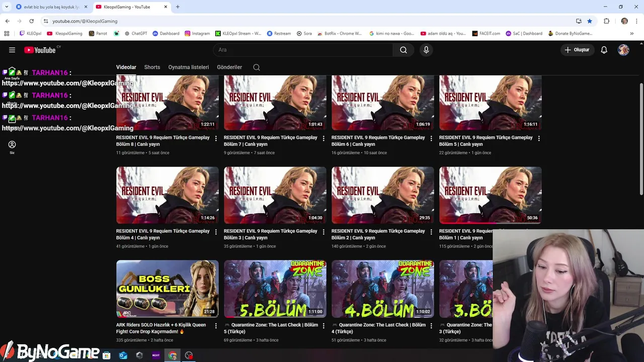Screen dimensions: 644x362
Task: Open options menu for Bölüm 3 video
Action: click(324, 232)
